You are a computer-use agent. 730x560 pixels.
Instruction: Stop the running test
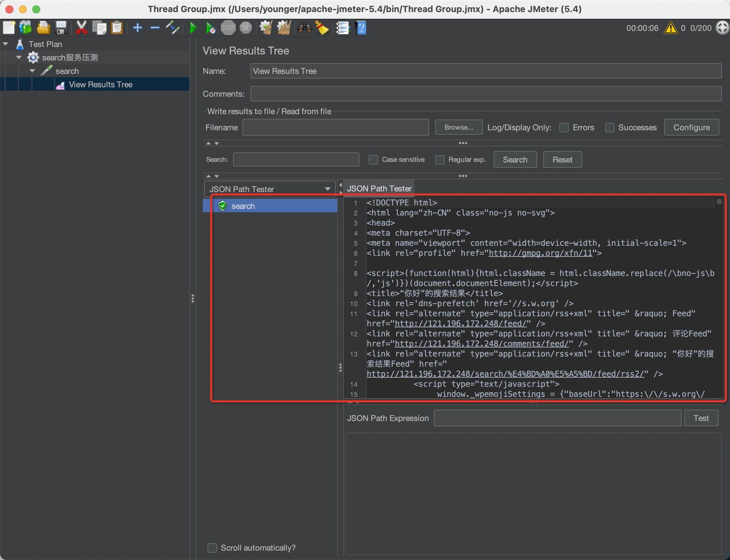point(228,28)
